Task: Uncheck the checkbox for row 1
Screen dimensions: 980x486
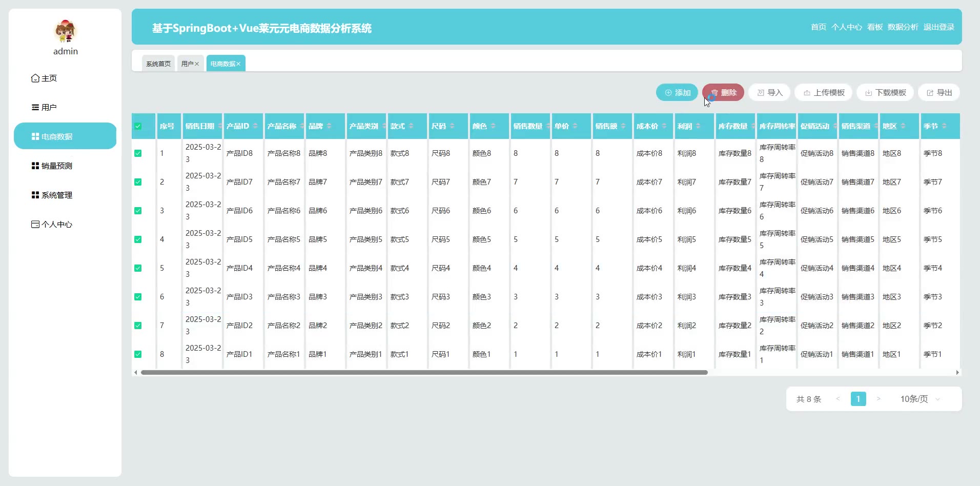Action: [x=138, y=153]
